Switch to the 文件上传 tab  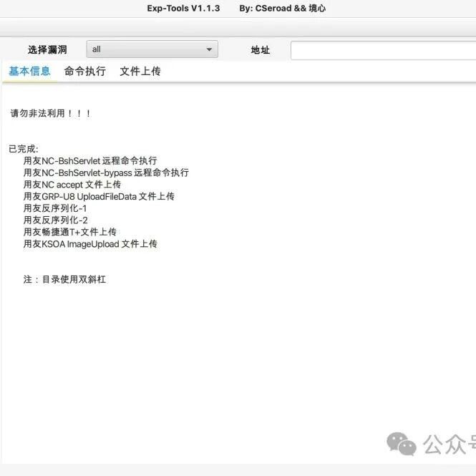click(x=140, y=72)
